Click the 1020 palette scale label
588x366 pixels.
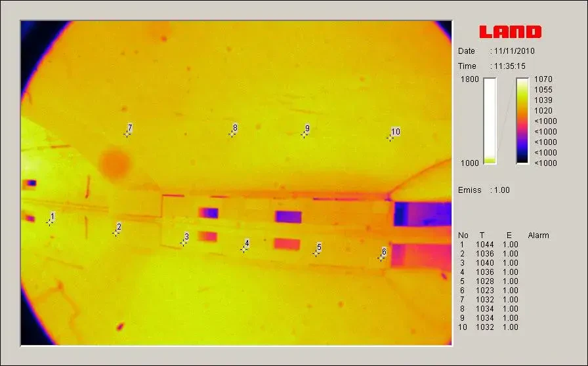point(543,111)
